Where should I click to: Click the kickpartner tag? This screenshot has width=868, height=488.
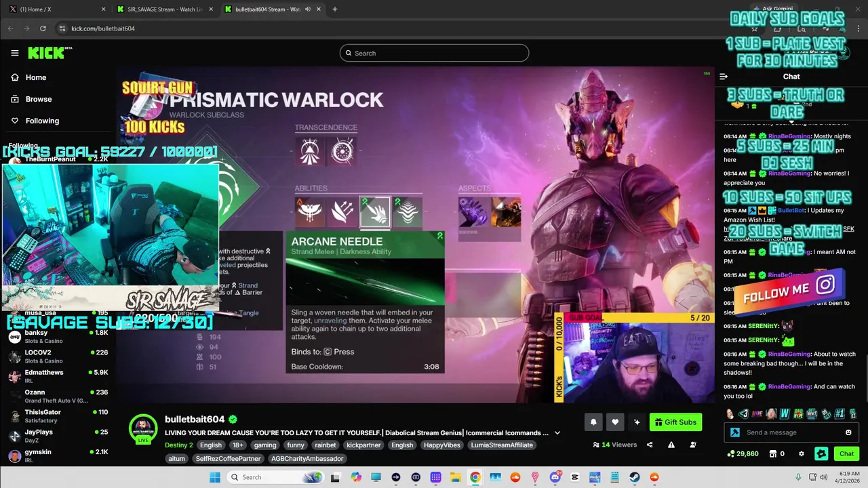click(x=363, y=445)
